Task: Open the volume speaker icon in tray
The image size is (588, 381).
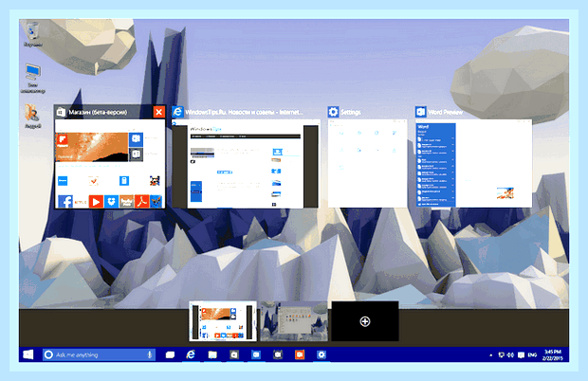Action: tap(511, 354)
